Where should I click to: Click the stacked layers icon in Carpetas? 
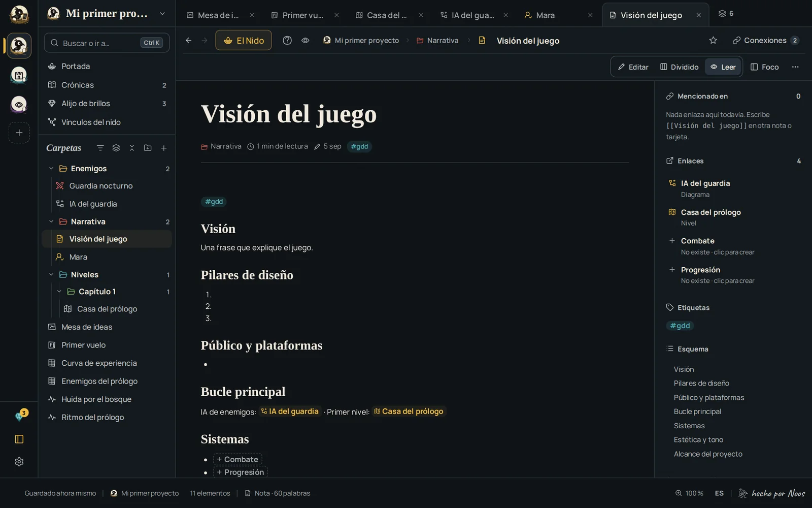pos(116,148)
